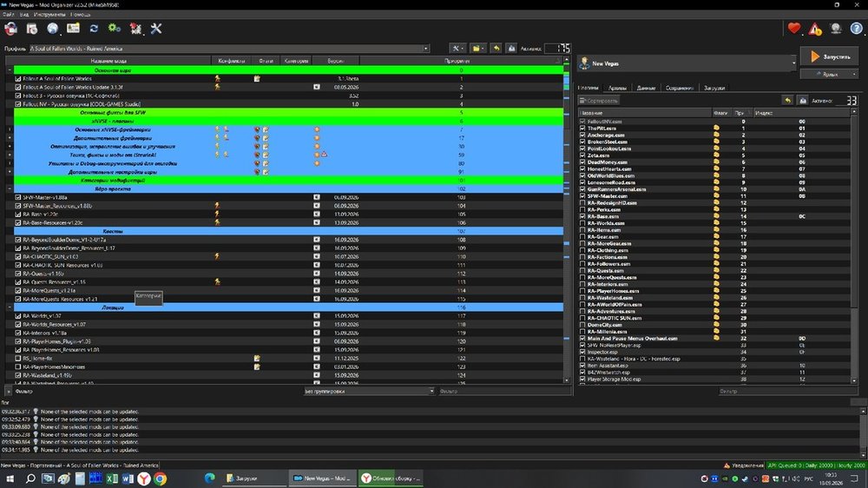Open the warning triangle problems icon
The height and width of the screenshot is (488, 868).
815,29
